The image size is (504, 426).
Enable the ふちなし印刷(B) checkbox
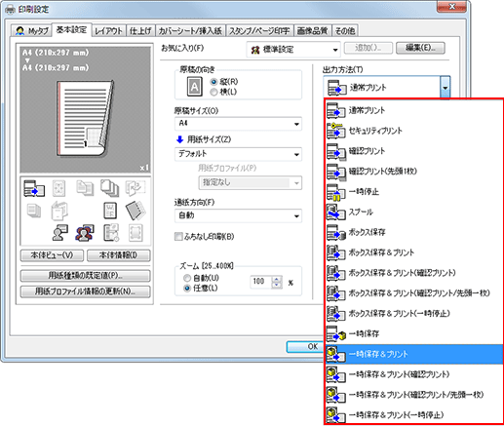(x=178, y=236)
